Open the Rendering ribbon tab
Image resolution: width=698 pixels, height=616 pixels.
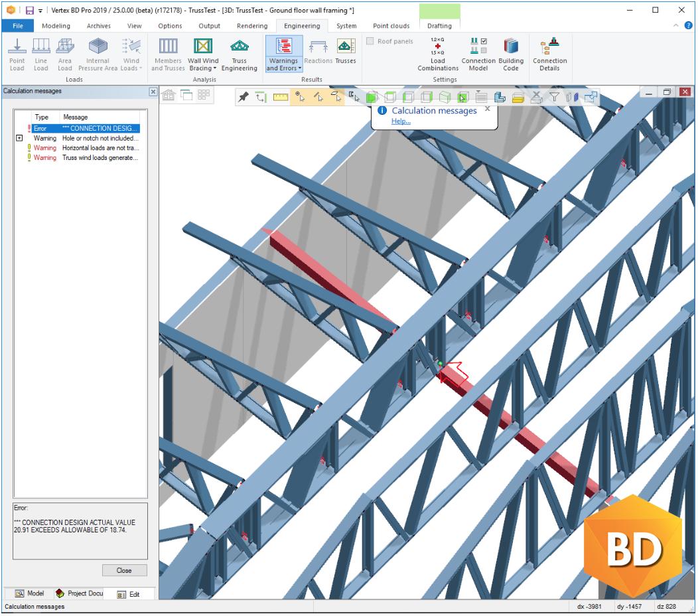tap(252, 26)
